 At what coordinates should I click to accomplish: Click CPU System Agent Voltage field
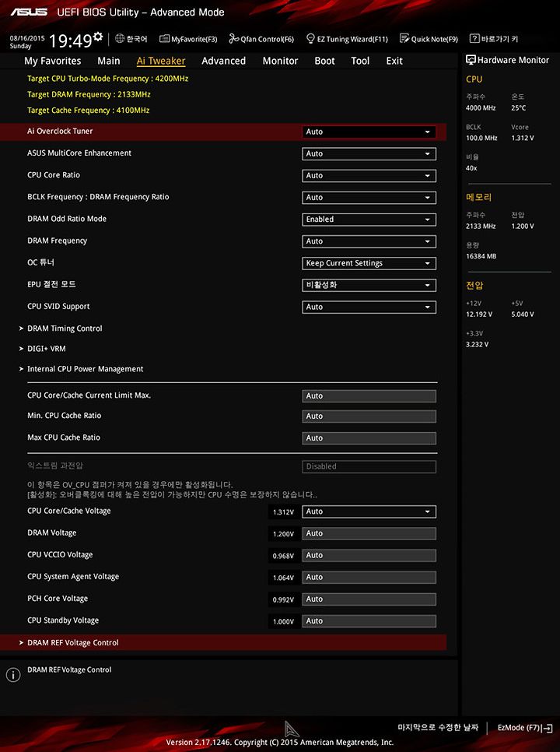click(369, 578)
